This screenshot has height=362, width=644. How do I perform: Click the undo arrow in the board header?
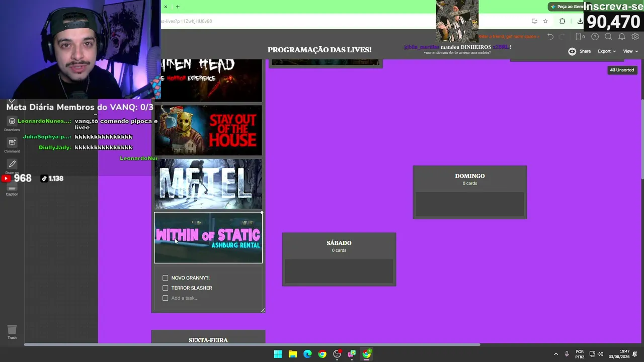click(550, 37)
